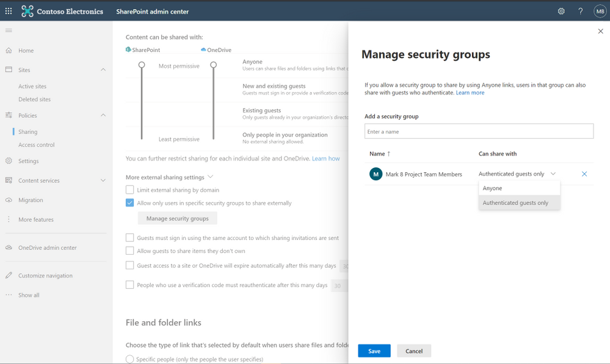Click the Customize navigation pencil icon

coord(9,275)
